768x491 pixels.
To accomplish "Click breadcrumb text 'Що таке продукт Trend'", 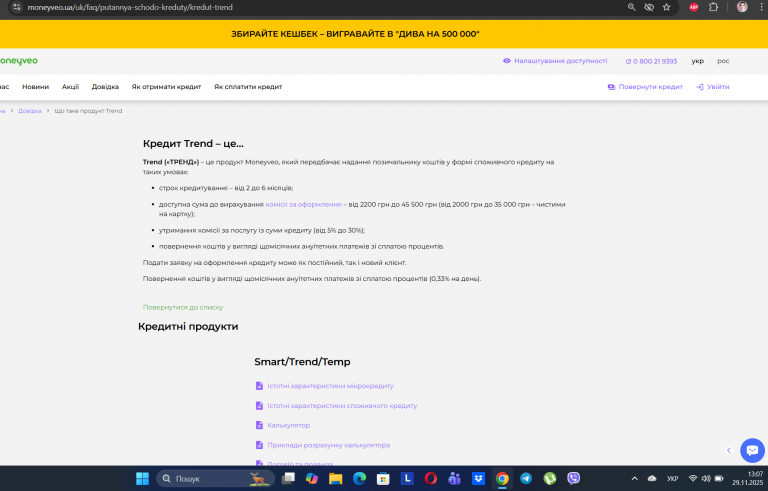I will (x=88, y=111).
